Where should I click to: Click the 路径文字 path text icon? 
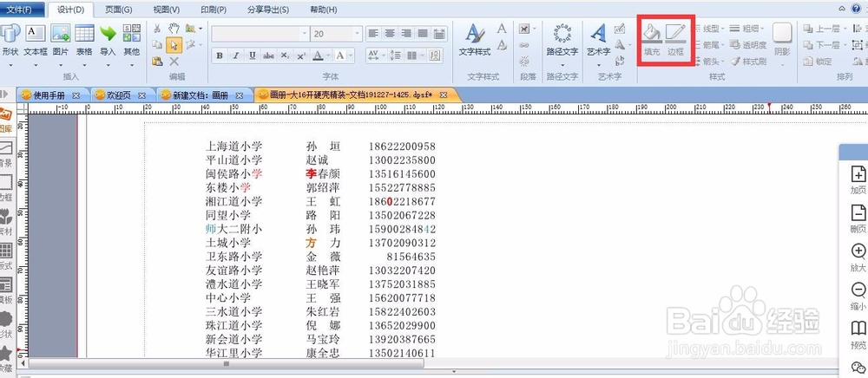(x=562, y=34)
